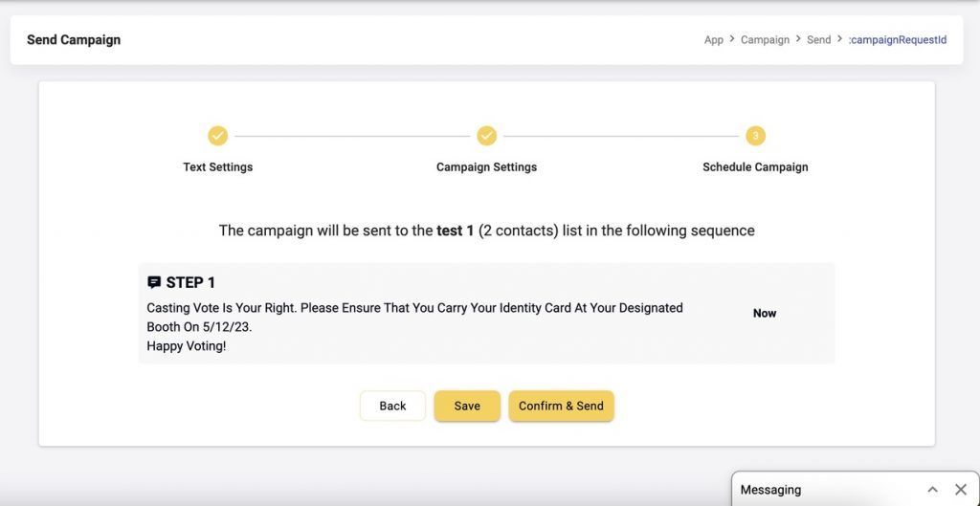980x506 pixels.
Task: Click the :campaignRequestId breadcrumb
Action: click(x=897, y=40)
